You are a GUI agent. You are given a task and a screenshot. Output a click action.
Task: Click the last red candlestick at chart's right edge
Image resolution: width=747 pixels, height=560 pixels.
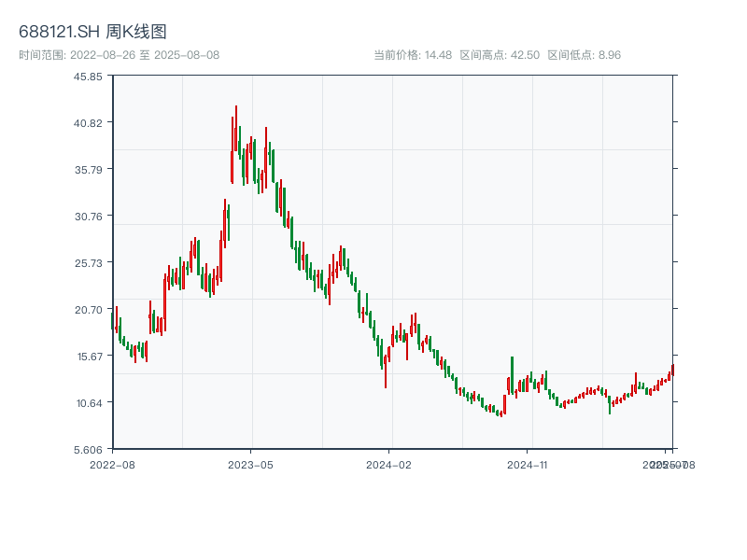(672, 370)
